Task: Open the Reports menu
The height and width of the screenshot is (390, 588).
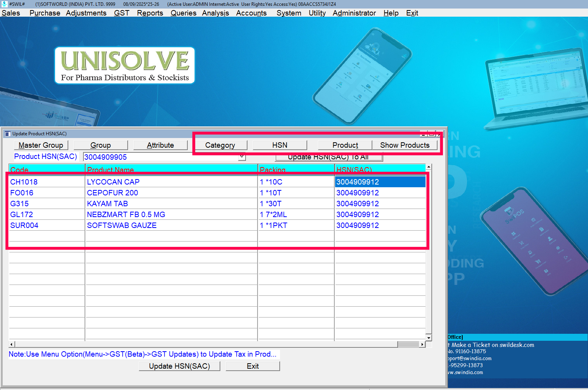Action: coord(150,13)
